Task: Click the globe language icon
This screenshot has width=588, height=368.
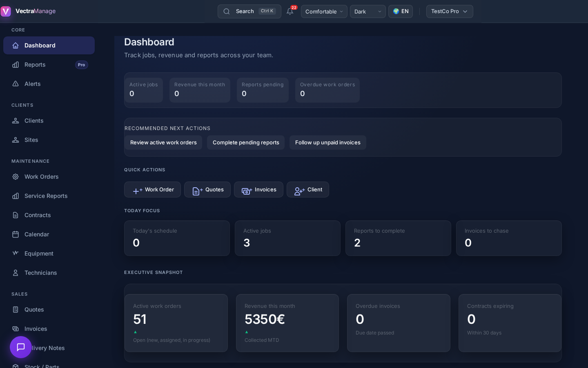Action: (396, 11)
